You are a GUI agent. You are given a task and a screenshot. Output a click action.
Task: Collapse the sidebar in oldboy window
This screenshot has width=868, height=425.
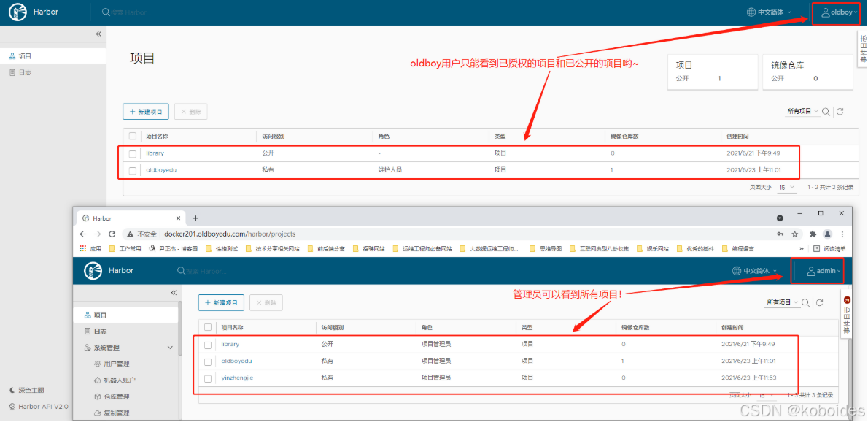click(x=98, y=34)
